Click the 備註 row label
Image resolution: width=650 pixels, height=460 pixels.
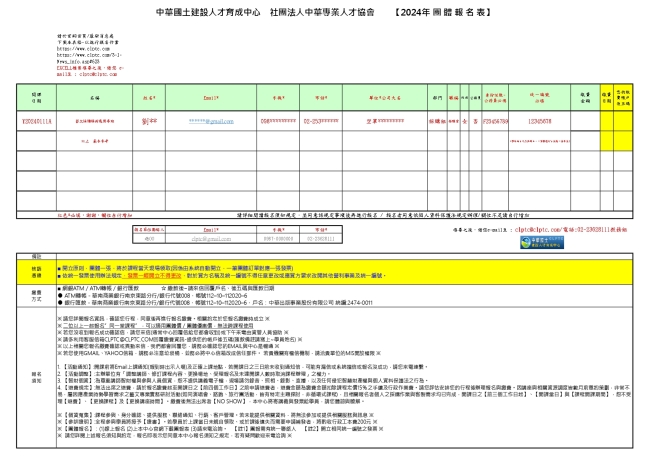click(36, 257)
